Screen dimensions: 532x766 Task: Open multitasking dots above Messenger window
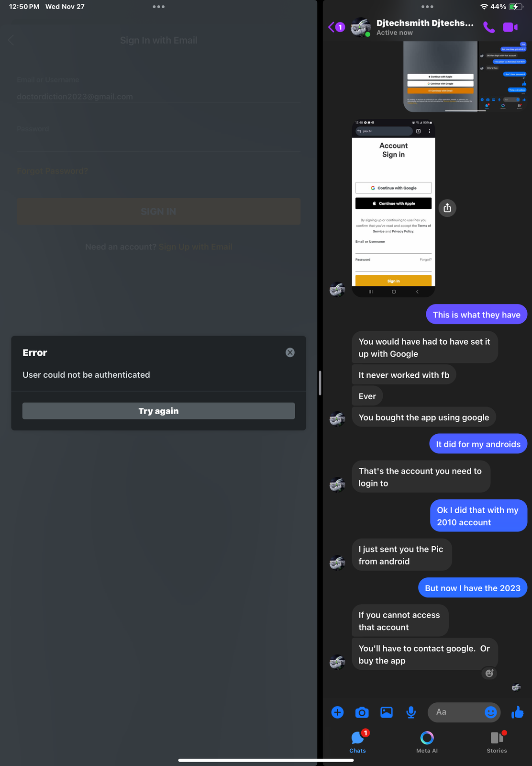click(427, 7)
